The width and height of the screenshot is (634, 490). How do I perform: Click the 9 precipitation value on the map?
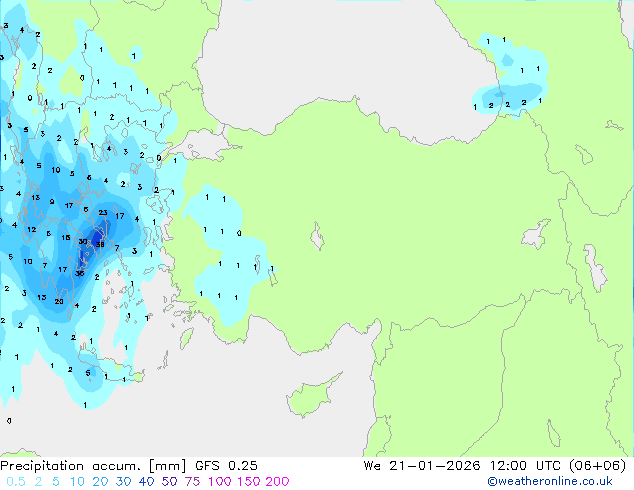click(52, 201)
